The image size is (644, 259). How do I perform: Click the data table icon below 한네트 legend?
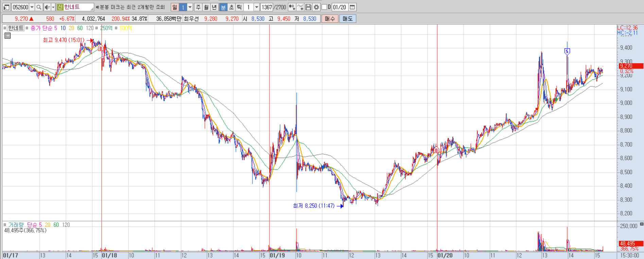click(7, 36)
